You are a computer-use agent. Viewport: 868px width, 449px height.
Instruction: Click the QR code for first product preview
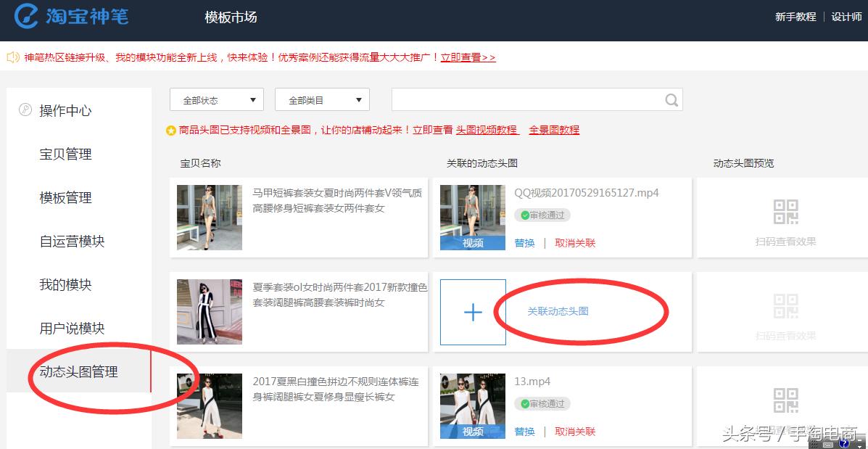click(788, 211)
